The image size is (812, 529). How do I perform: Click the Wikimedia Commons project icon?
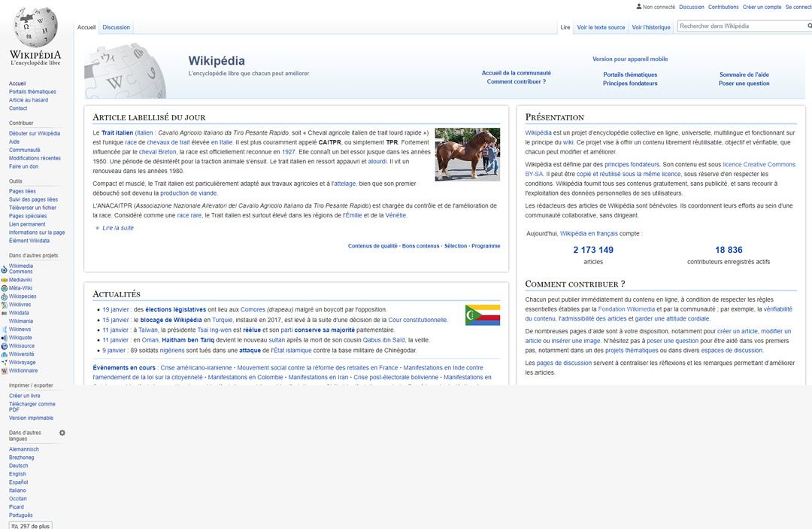point(5,269)
